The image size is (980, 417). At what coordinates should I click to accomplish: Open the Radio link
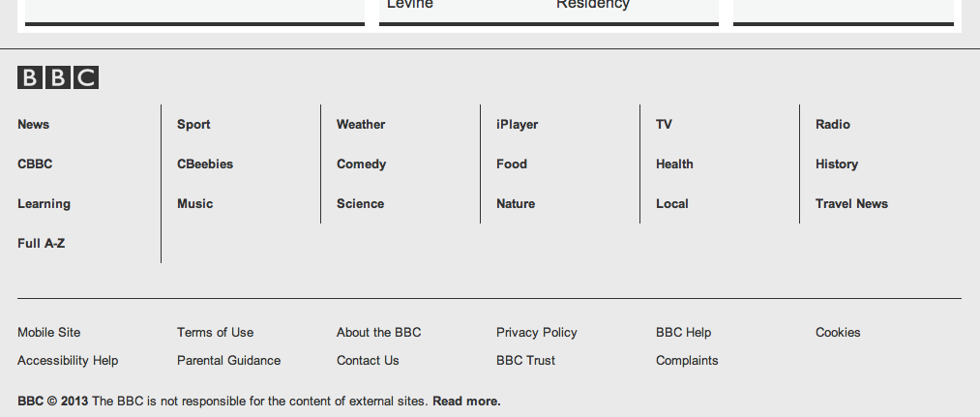tap(833, 125)
